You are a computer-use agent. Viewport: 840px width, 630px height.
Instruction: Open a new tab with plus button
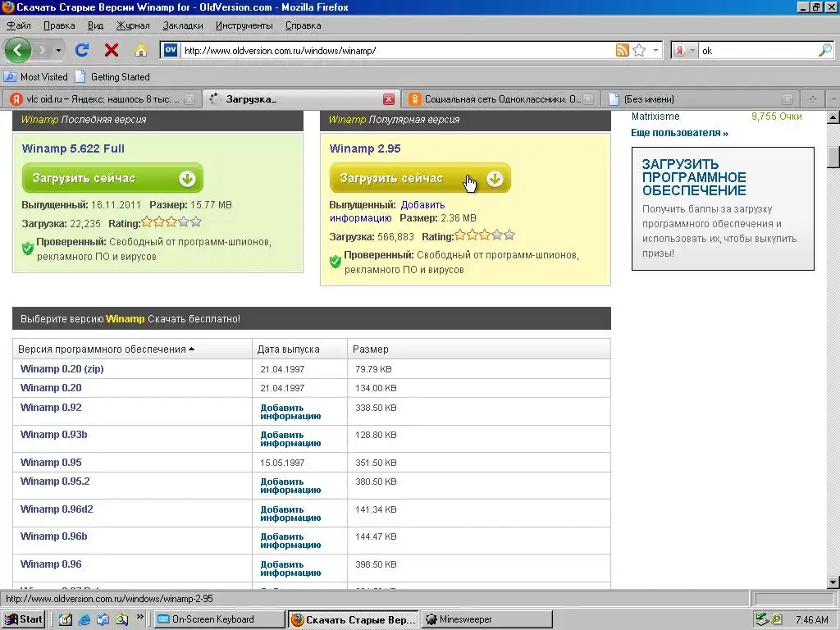point(813,99)
